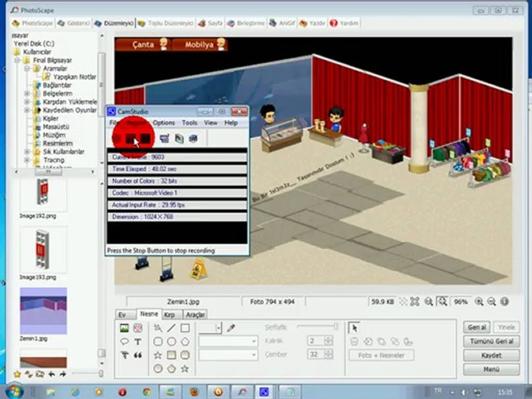Screen dimensions: 532x399
Task: Open Google Chrome from the taskbar
Action: tap(146, 392)
